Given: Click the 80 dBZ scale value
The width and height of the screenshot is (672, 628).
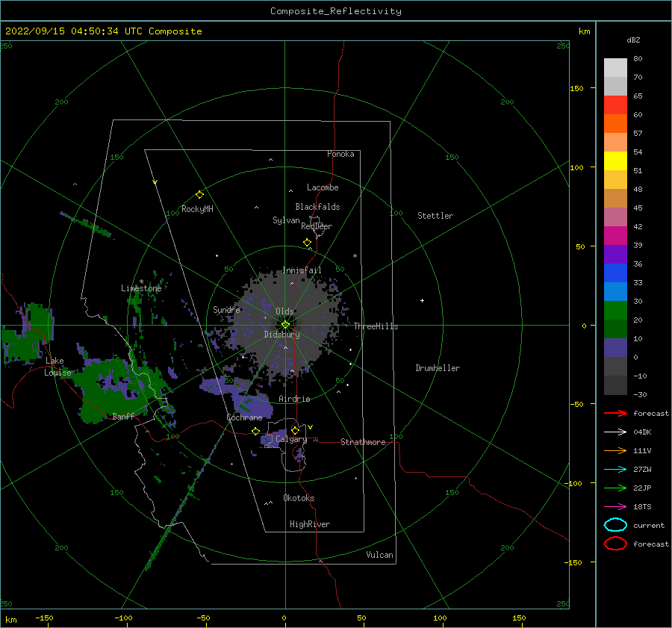Looking at the screenshot, I should pos(638,58).
